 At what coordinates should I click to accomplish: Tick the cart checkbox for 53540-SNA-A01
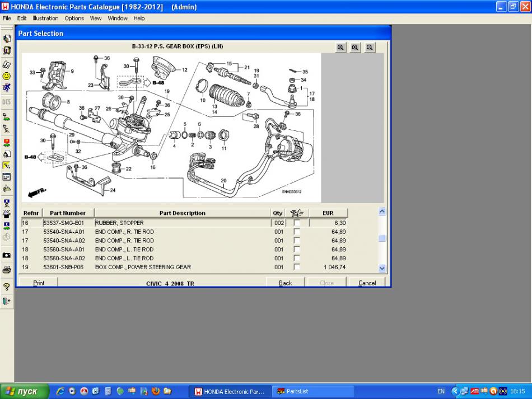point(297,232)
